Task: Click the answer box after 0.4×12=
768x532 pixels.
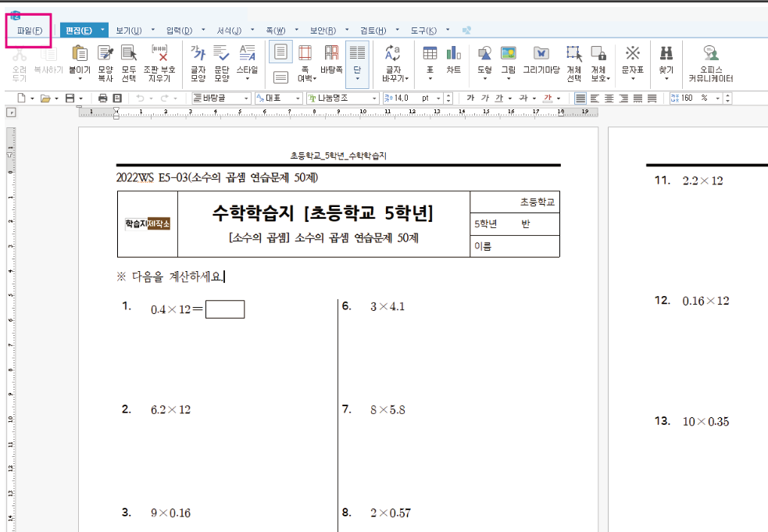Action: [225, 309]
